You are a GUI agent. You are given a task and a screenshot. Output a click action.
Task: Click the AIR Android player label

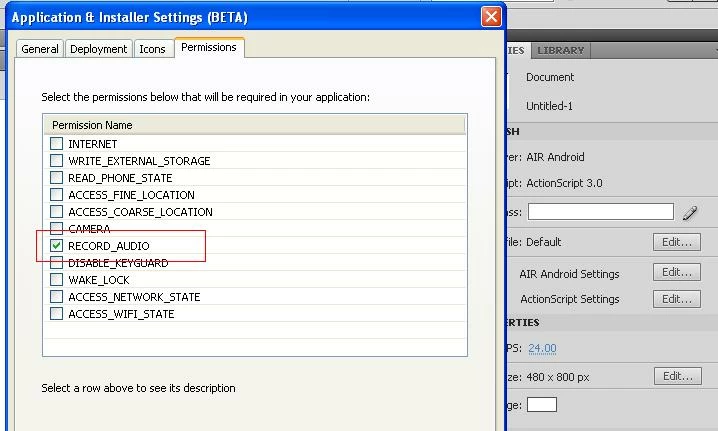point(555,157)
